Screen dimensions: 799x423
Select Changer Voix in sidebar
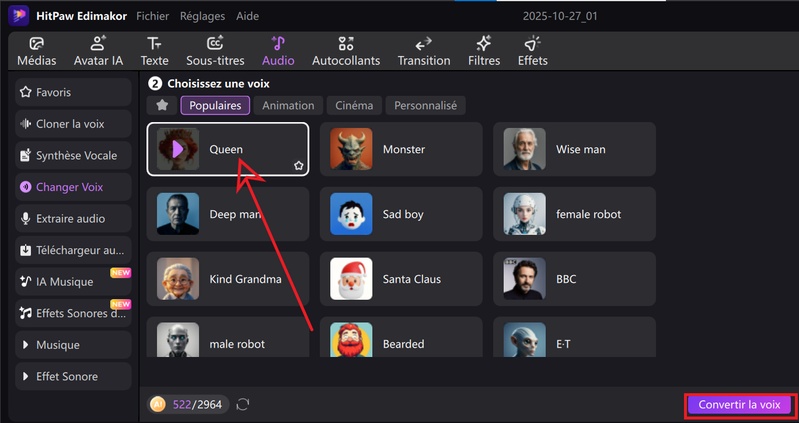73,187
